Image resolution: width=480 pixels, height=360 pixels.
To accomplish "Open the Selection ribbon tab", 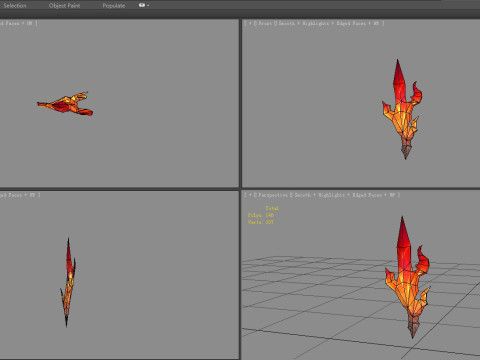I will (x=14, y=6).
